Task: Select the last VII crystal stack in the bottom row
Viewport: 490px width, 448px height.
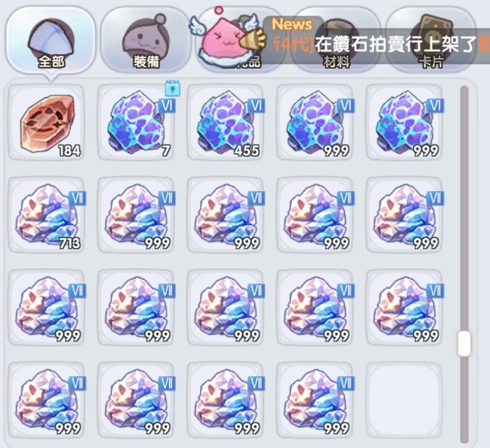Action: (315, 400)
